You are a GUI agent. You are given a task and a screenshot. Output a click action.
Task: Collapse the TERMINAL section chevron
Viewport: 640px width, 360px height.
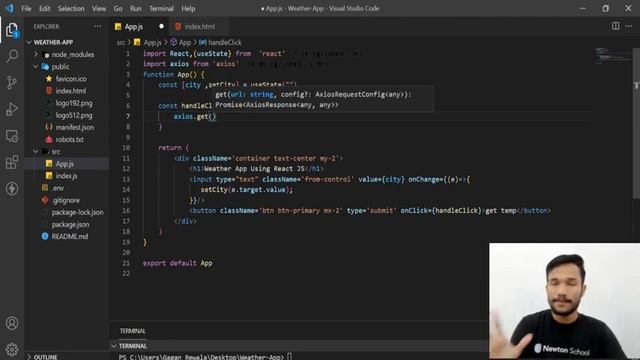(113, 346)
